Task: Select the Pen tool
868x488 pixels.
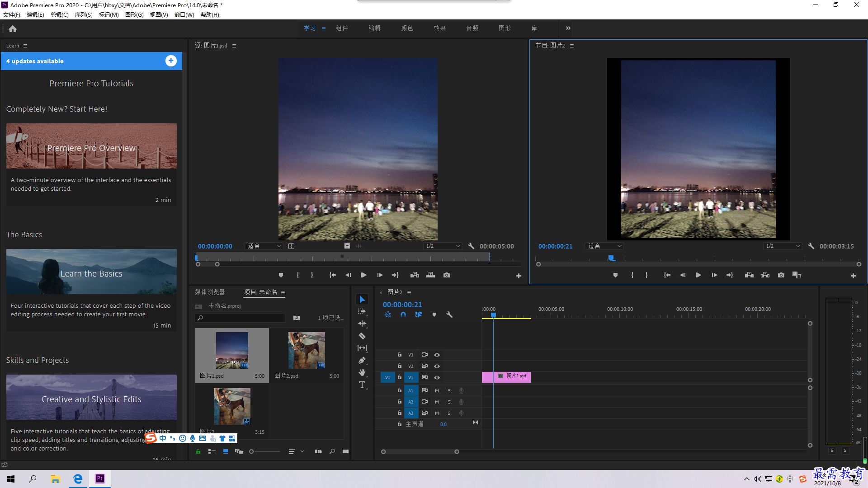Action: [362, 360]
